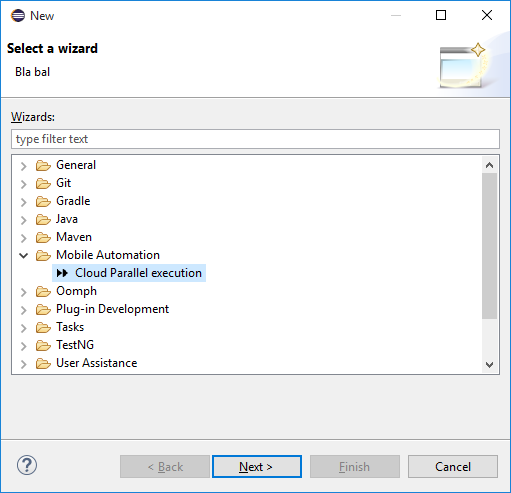Select the Gradle tree row label
Viewport: 511px width, 493px height.
(73, 201)
